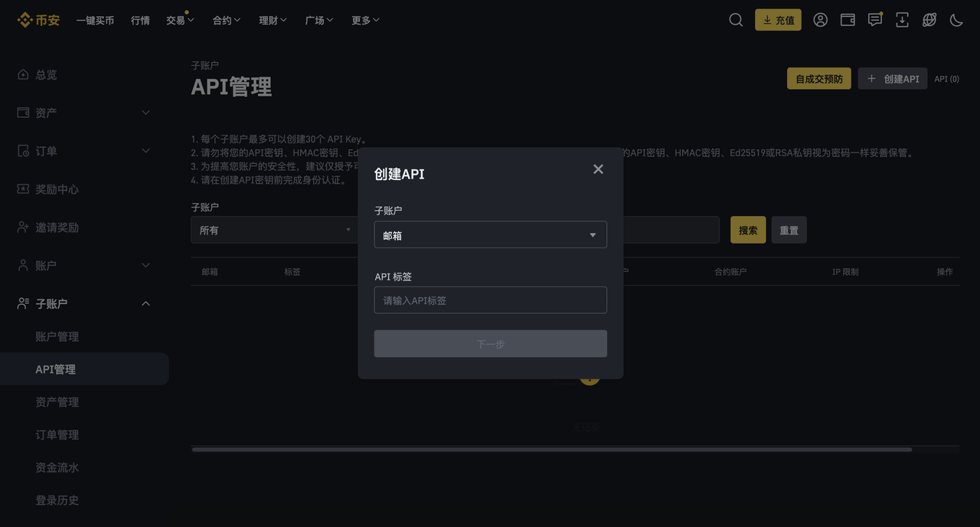
Task: Click the API 标签 input field
Action: click(x=490, y=300)
